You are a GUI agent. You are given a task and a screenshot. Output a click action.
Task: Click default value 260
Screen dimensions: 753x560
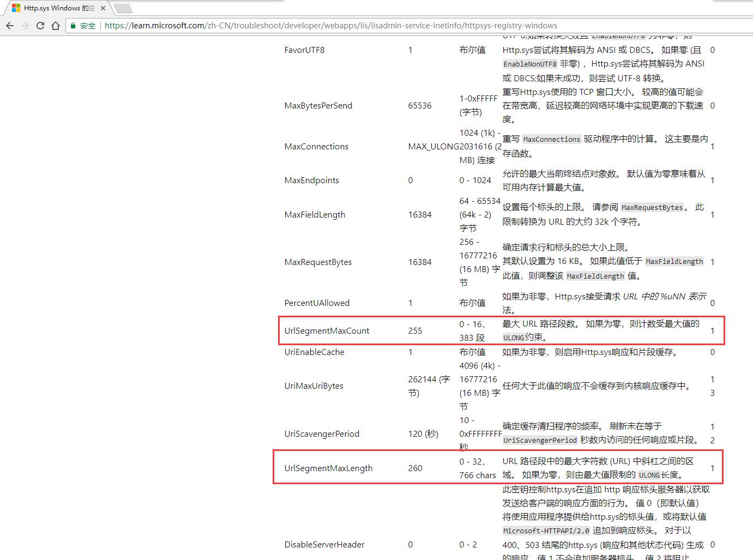click(x=415, y=468)
